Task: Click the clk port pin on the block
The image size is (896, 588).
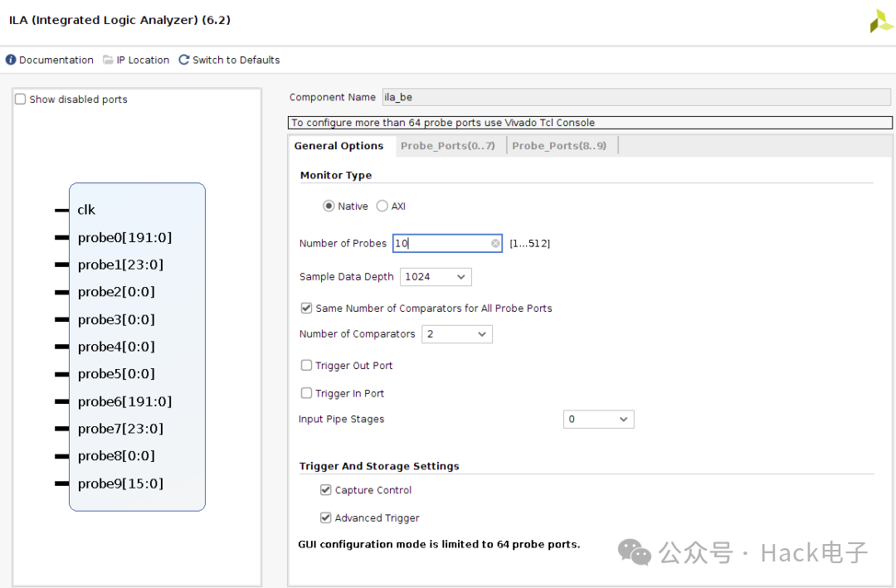Action: 62,211
